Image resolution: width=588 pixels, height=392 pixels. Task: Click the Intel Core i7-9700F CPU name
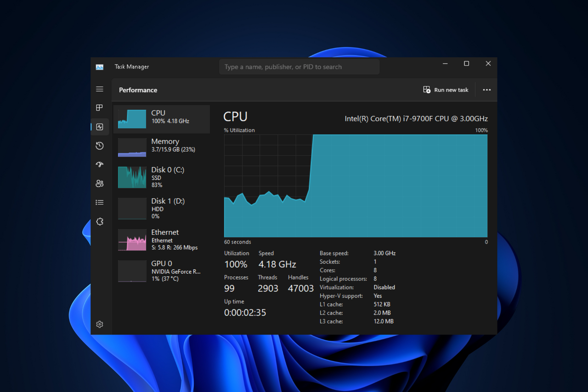tap(416, 119)
